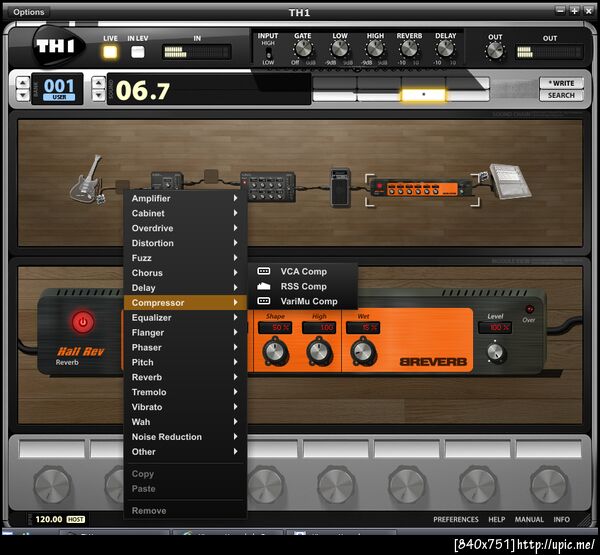The width and height of the screenshot is (600, 555).
Task: Toggle the LIVE mode button
Action: pos(110,52)
